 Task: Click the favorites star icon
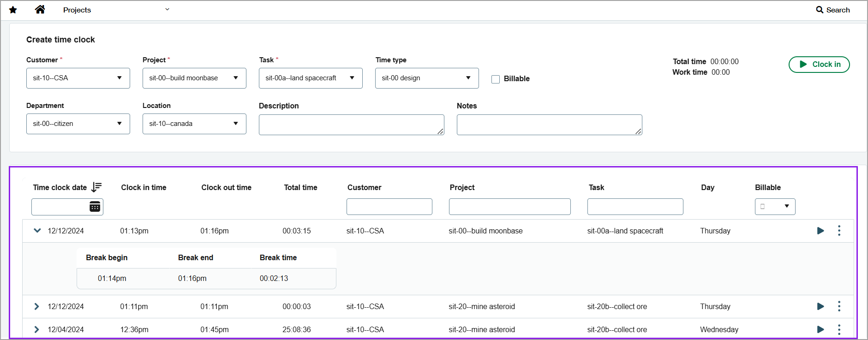click(13, 10)
